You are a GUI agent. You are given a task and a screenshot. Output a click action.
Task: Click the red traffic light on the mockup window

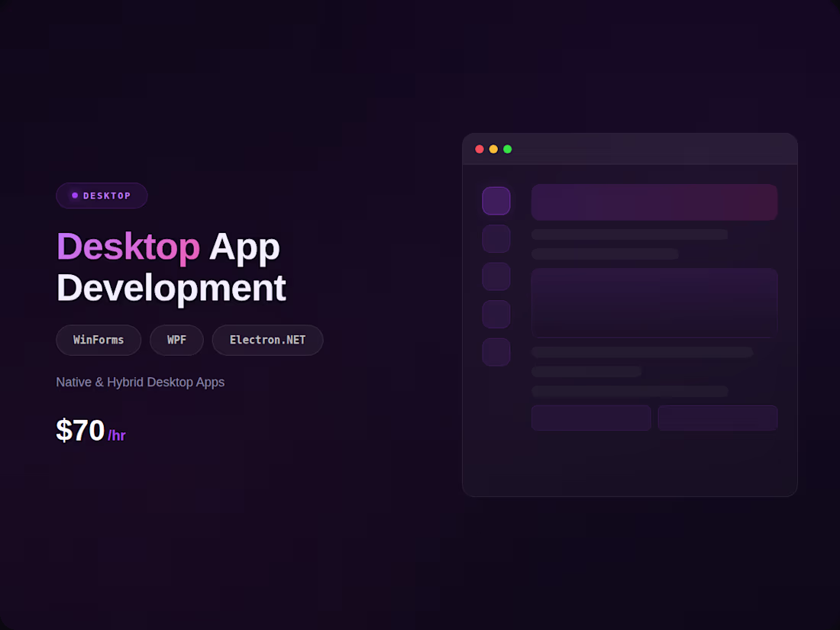click(x=480, y=149)
